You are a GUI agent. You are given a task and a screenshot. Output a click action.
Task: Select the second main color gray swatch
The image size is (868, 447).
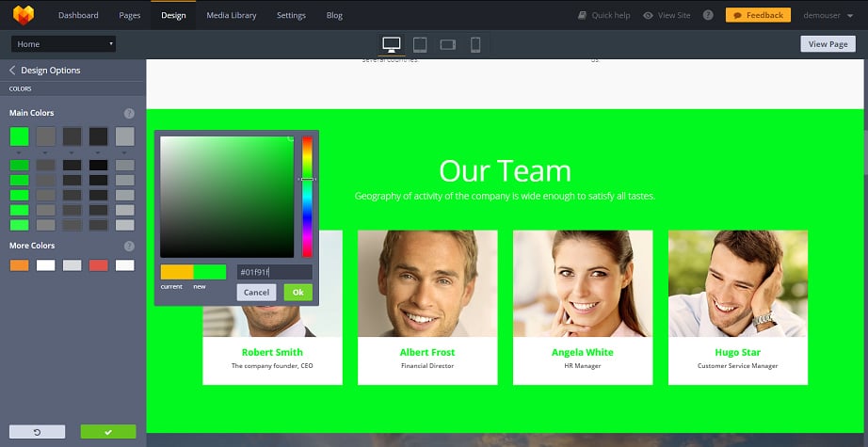46,136
